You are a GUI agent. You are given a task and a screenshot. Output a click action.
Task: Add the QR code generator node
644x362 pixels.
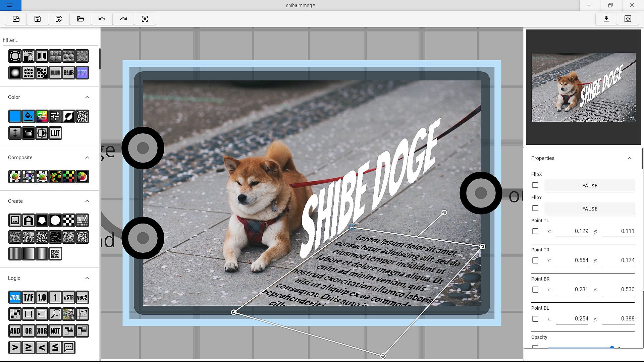click(x=55, y=254)
